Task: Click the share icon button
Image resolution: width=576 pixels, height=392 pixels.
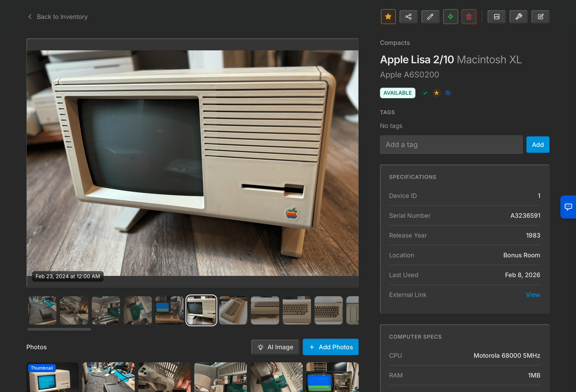Action: click(408, 17)
